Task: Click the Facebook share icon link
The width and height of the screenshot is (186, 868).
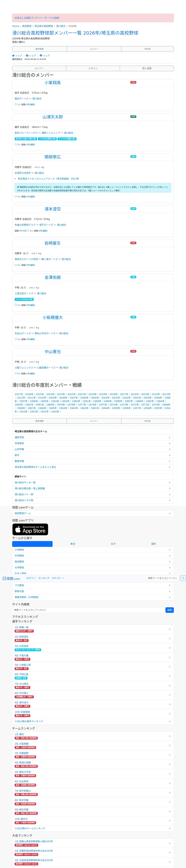Action: point(31,56)
